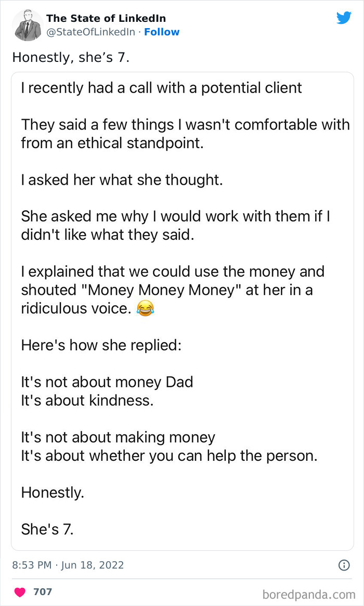Click the red heart showing 707 likes
Viewport: 364px width, 606px height.
(20, 591)
